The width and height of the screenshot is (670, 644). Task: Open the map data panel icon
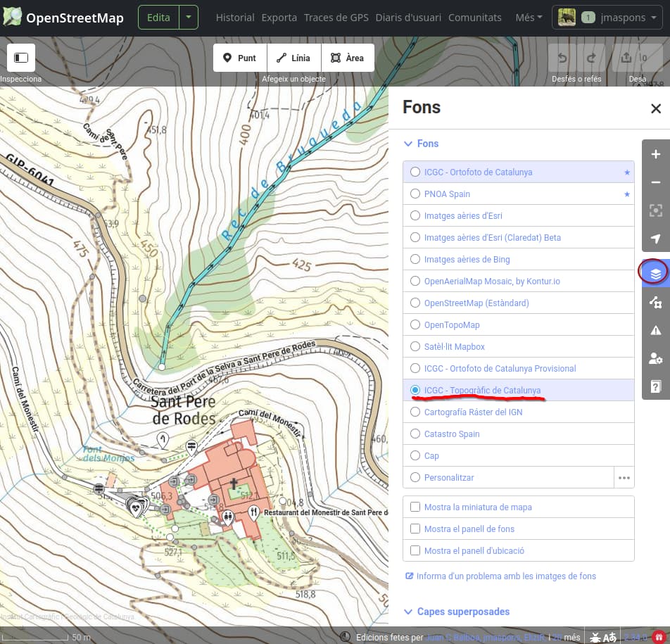point(656,302)
